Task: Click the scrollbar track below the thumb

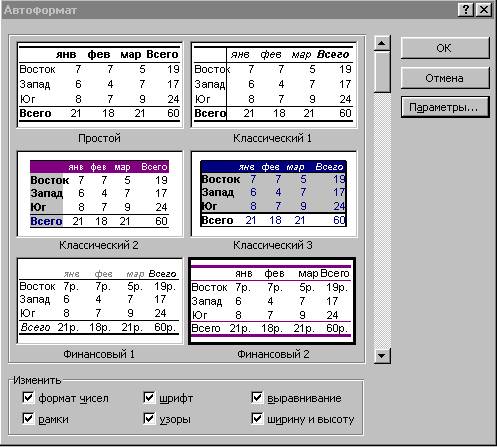Action: pos(382,220)
